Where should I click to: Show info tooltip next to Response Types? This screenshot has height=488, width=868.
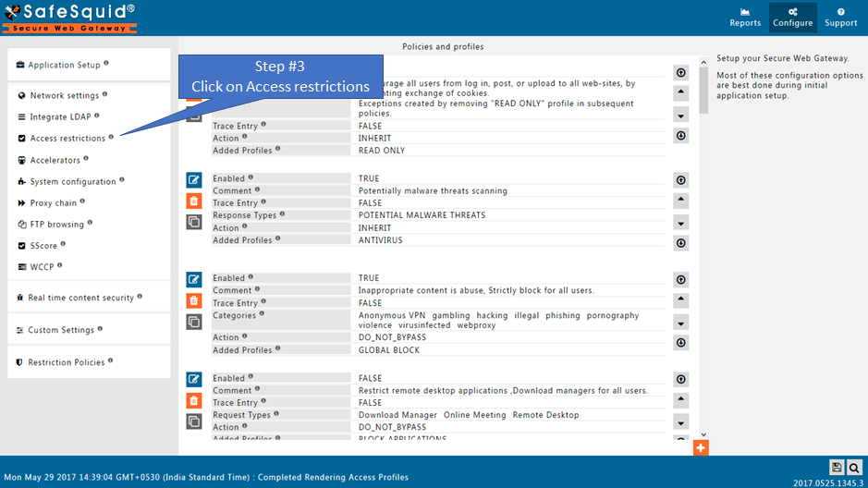point(282,213)
